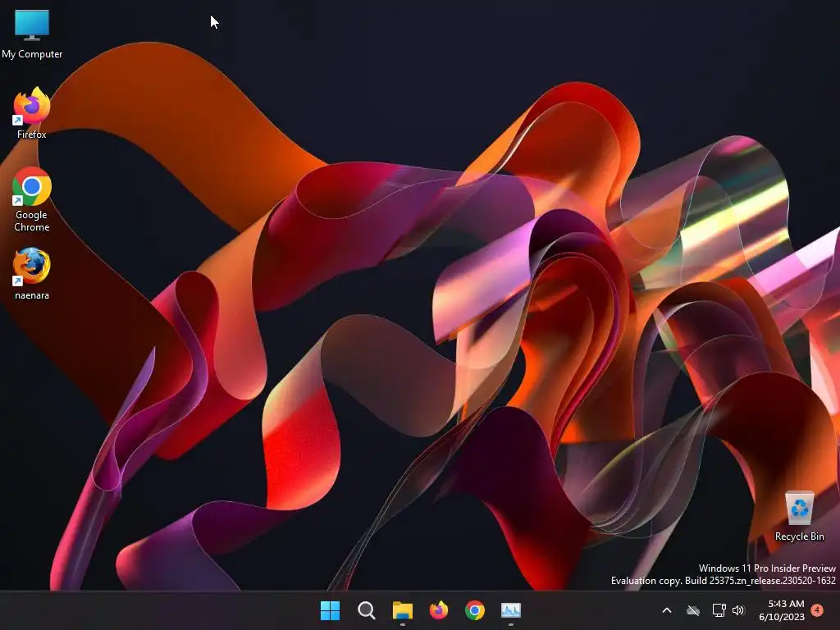Open File Explorer from the taskbar
The height and width of the screenshot is (630, 840).
(402, 610)
